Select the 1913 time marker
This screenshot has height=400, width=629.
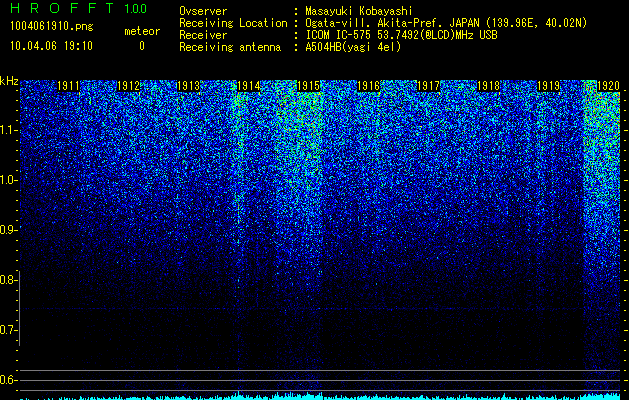pyautogui.click(x=189, y=86)
